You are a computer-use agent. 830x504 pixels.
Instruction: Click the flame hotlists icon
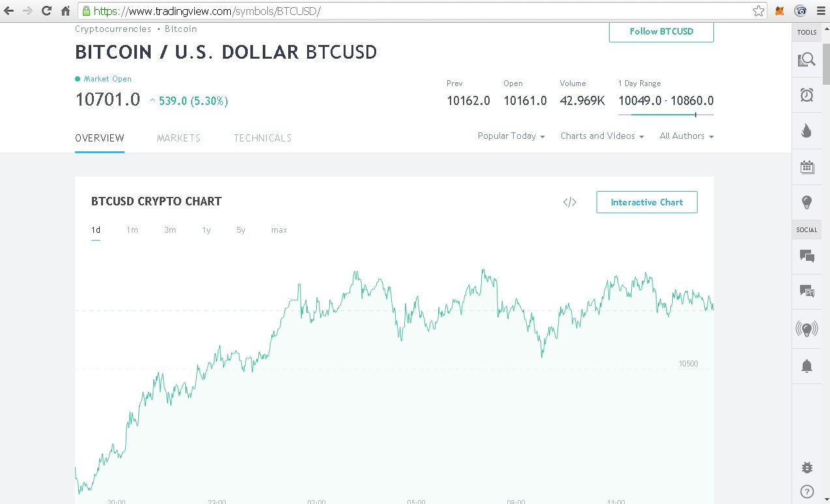tap(807, 130)
